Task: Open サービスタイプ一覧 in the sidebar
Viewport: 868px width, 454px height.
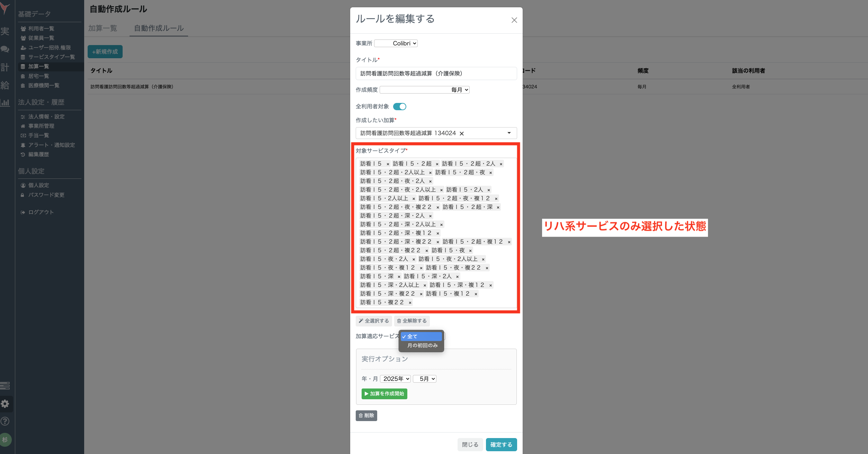Action: [51, 57]
